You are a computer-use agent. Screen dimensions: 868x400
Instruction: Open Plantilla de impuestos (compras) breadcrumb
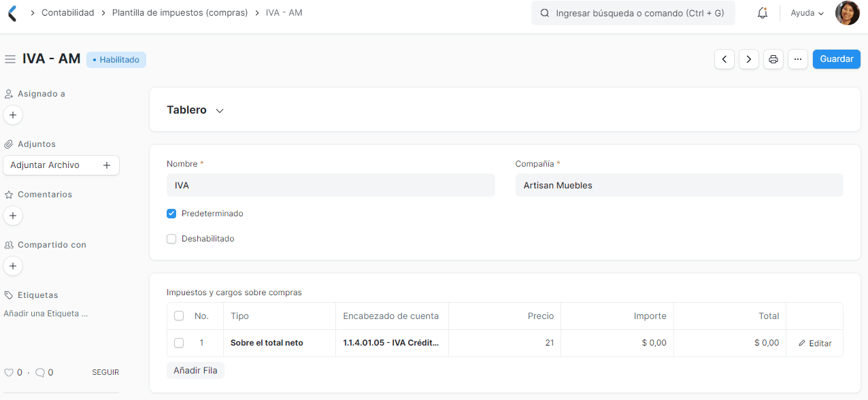pyautogui.click(x=180, y=13)
